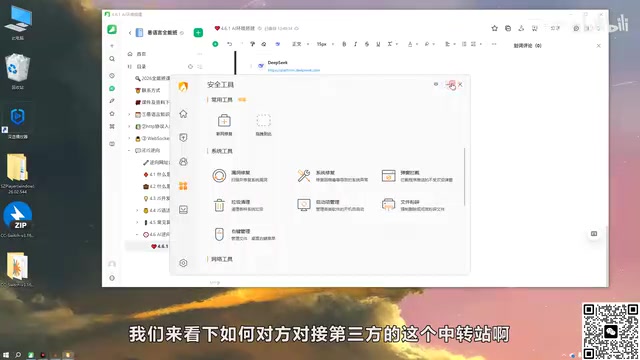
Task: Open the shield protection page in sidebar
Action: pyautogui.click(x=183, y=138)
